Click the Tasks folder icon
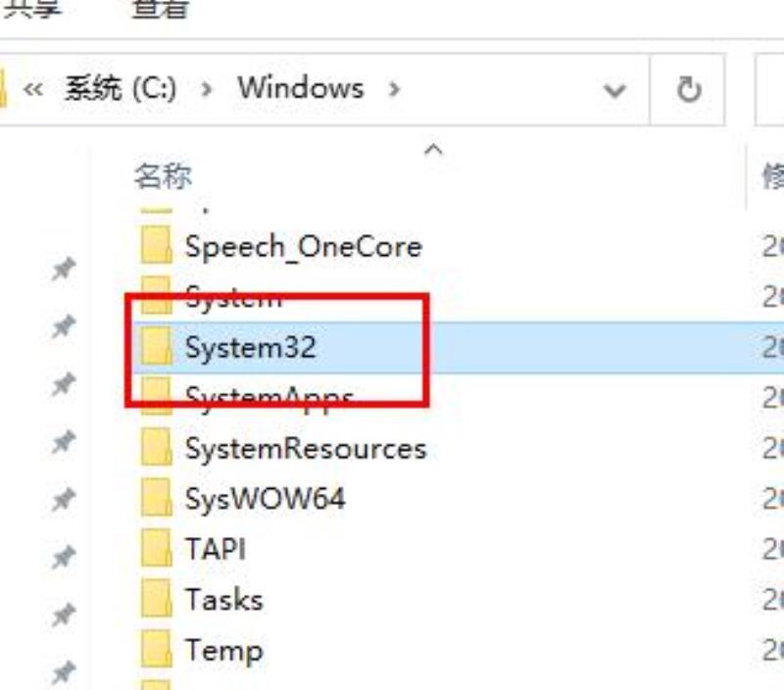The image size is (784, 690). (x=157, y=599)
